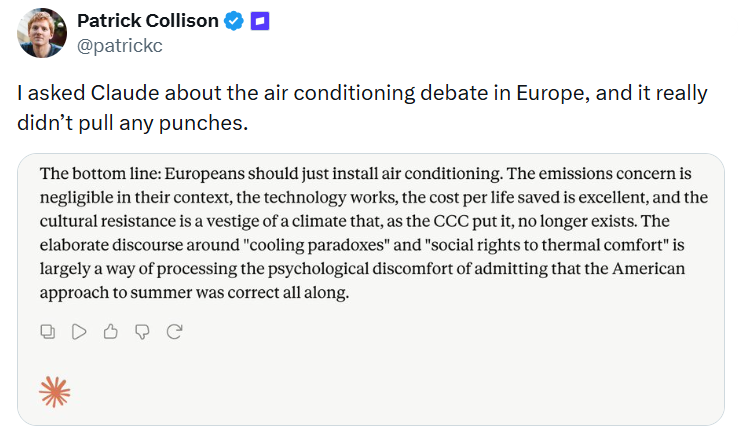Click the orange Claude starburst logo
The width and height of the screenshot is (740, 443).
pyautogui.click(x=55, y=392)
